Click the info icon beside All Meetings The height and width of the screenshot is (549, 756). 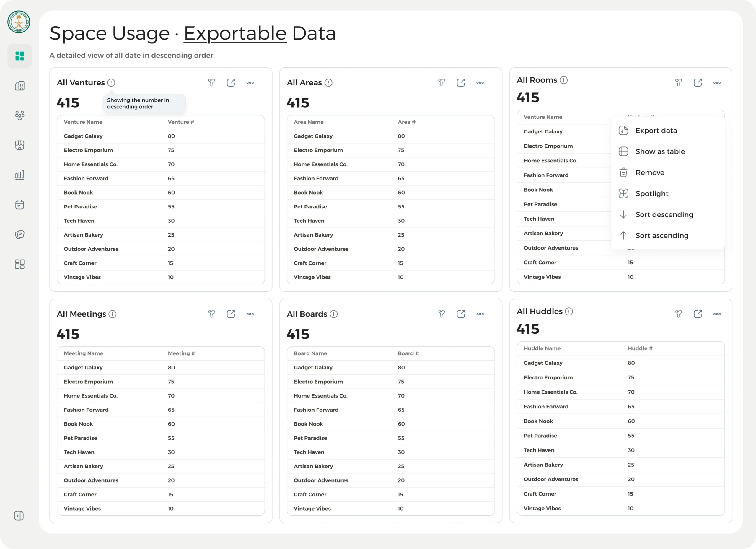pos(112,314)
